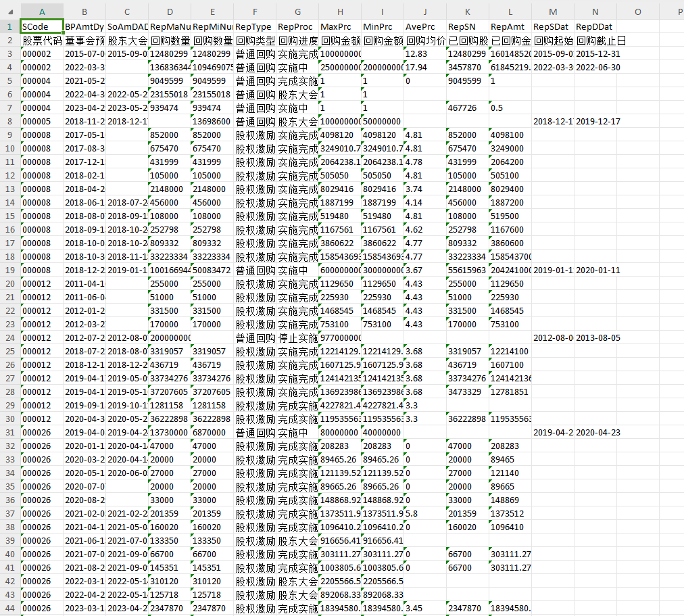Select cell A1 containing SCode
This screenshot has width=684, height=616.
click(x=42, y=26)
